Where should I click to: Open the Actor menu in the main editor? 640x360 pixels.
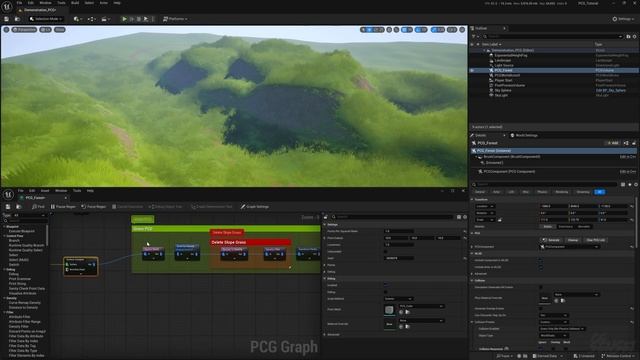click(104, 3)
